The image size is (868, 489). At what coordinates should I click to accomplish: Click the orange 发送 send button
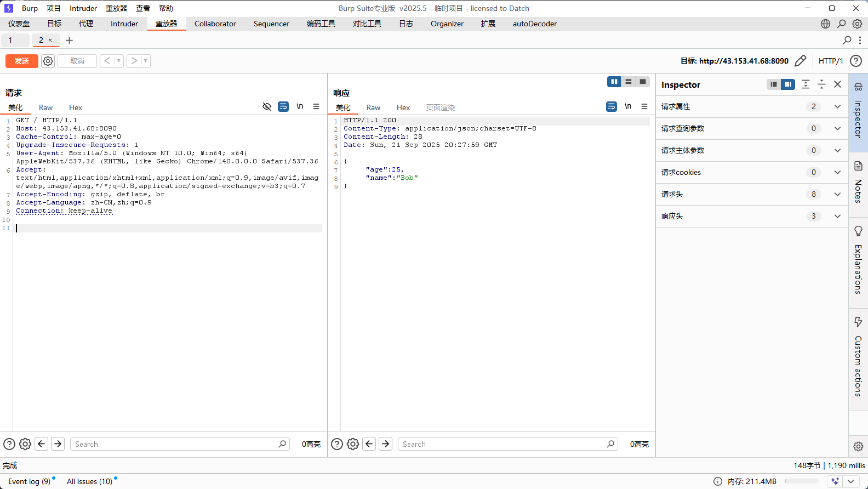coord(22,61)
